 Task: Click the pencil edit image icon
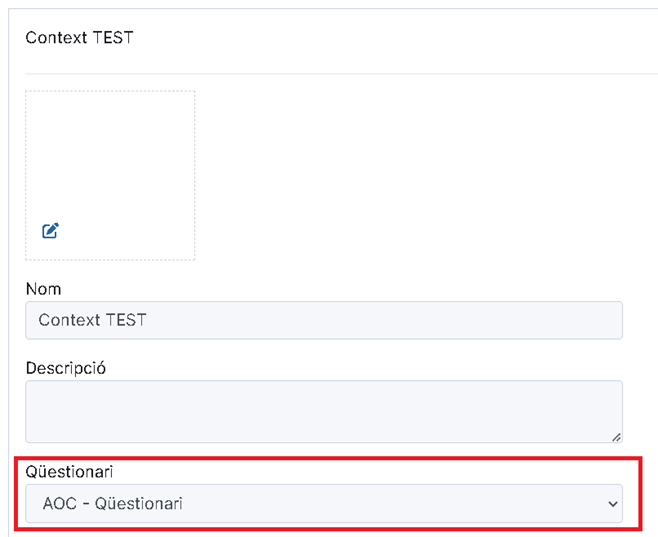[x=50, y=231]
